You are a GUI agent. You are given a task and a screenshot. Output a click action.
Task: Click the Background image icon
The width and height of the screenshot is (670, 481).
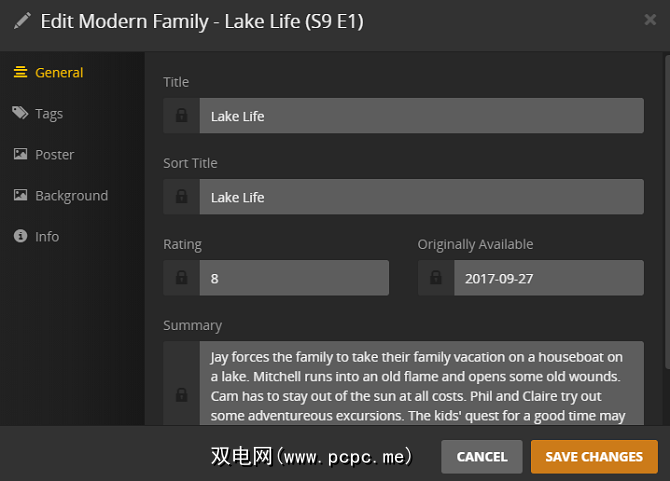[x=19, y=196]
